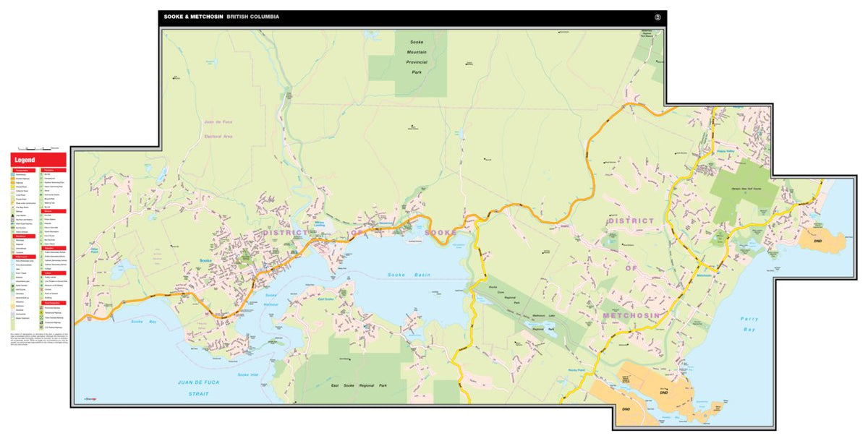Click the Sooke Basin label on the map
The width and height of the screenshot is (868, 441).
[x=409, y=274]
